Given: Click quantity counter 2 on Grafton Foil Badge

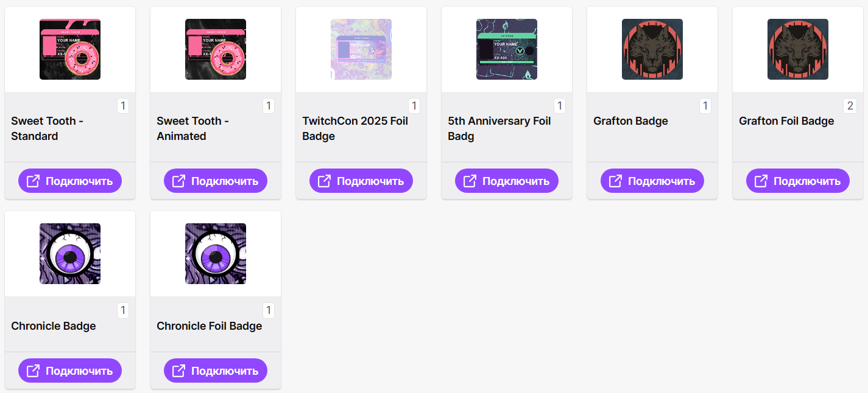Looking at the screenshot, I should pos(851,106).
